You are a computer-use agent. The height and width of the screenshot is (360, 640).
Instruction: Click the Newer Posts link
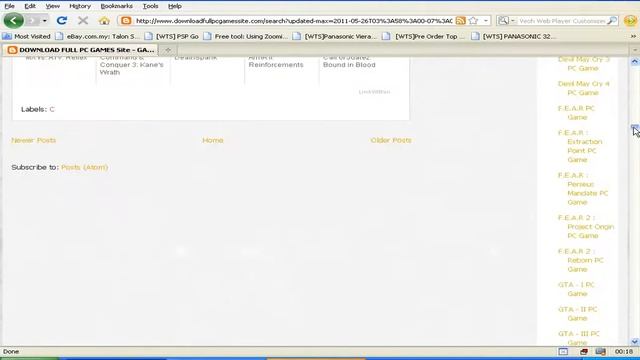[33, 140]
